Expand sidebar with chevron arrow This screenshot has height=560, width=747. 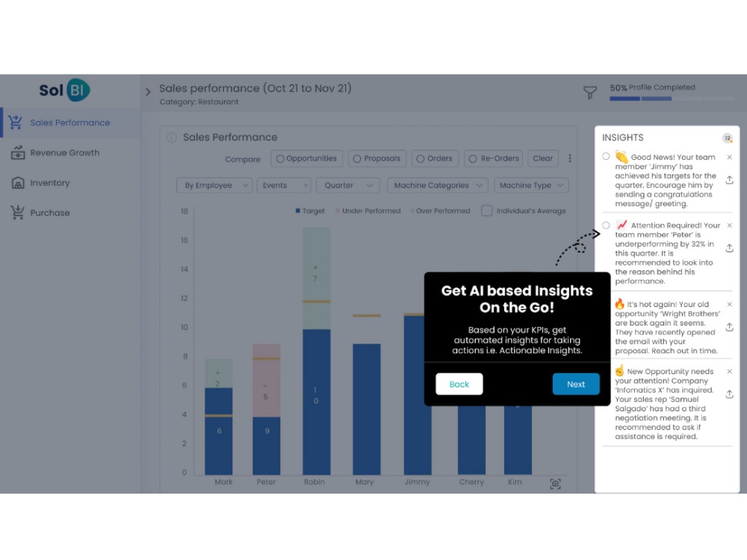coord(148,92)
